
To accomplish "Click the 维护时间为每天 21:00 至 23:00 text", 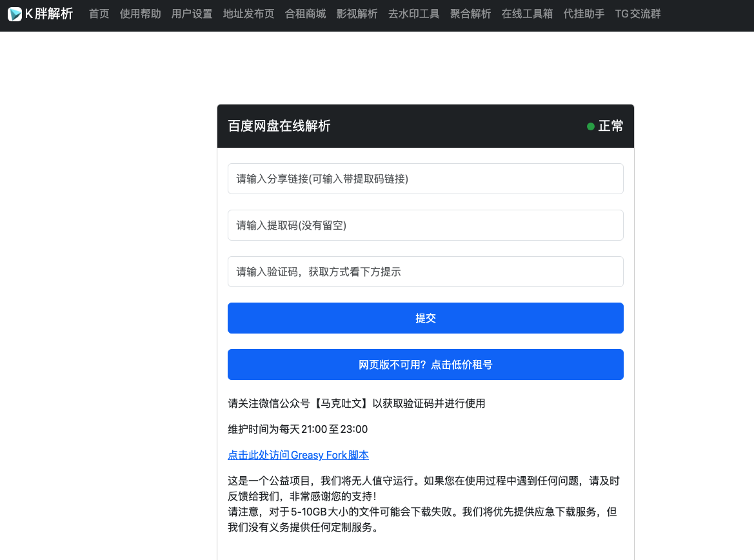I will point(297,429).
